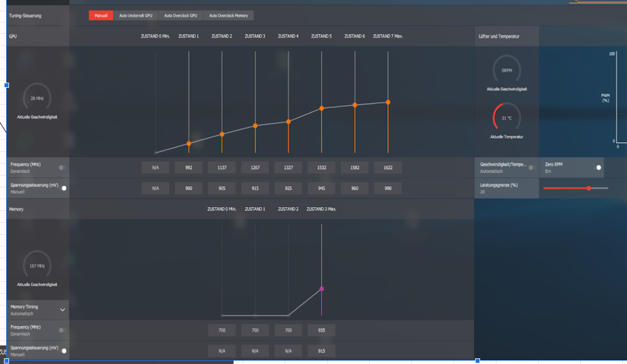The height and width of the screenshot is (364, 627).
Task: Click the Leistungsgrenze (%) label
Action: (499, 185)
